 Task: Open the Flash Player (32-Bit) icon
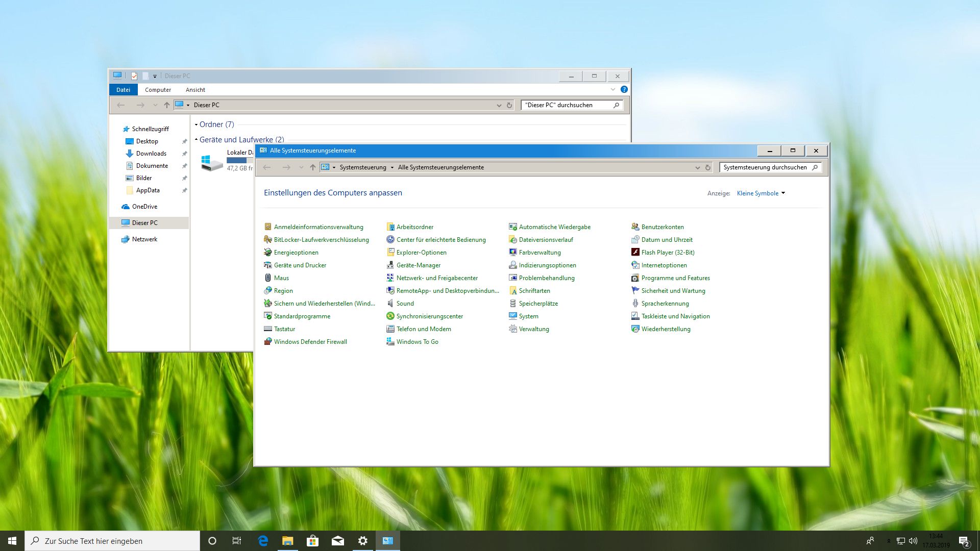(635, 253)
